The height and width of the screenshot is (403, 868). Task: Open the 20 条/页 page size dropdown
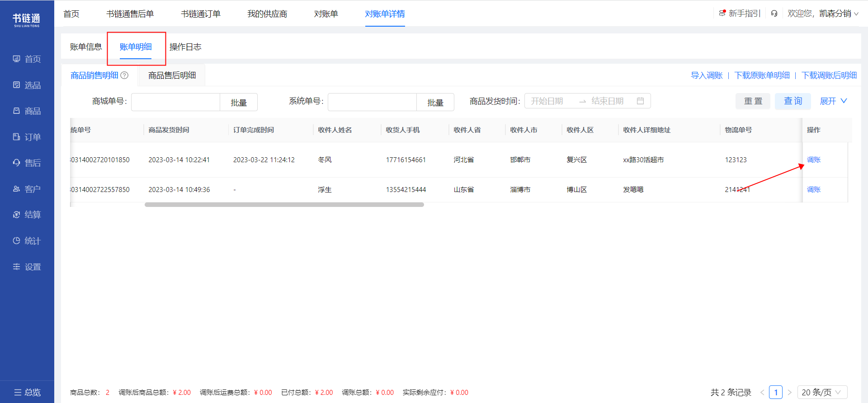coord(822,392)
